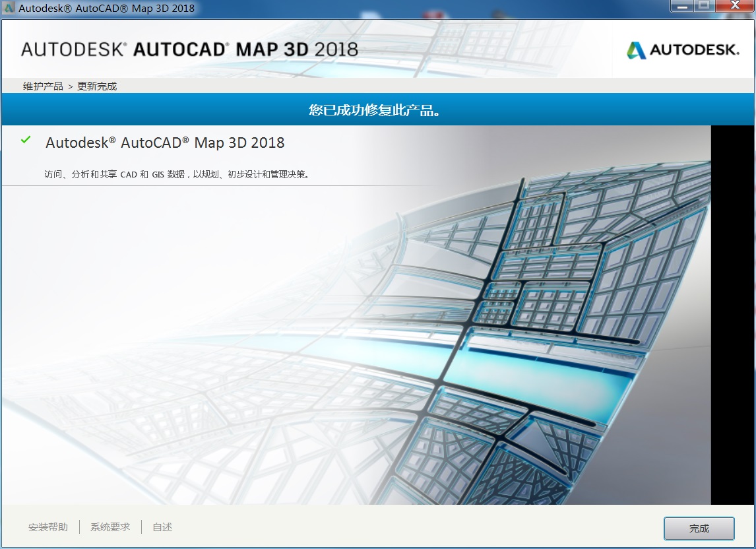This screenshot has height=549, width=756.
Task: Select the 更新完成 breadcrumb text
Action: [97, 86]
